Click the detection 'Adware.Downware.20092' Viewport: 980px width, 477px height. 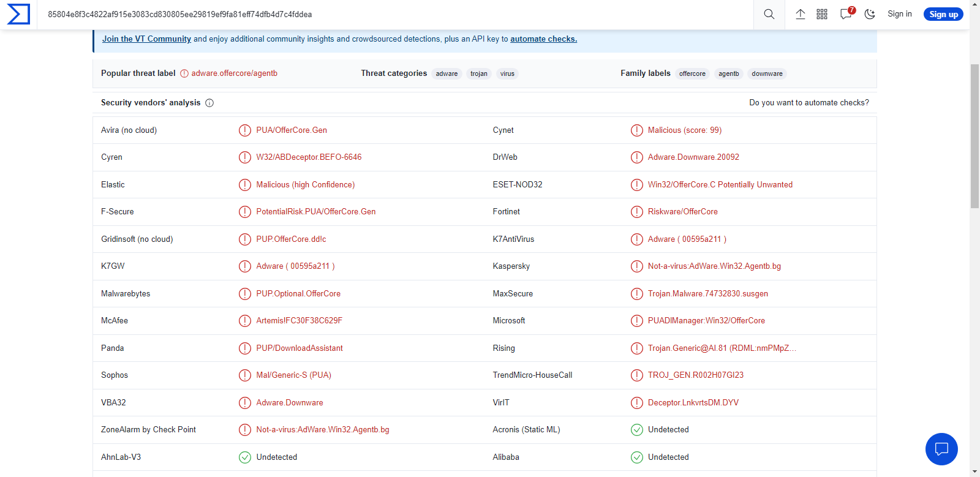693,157
